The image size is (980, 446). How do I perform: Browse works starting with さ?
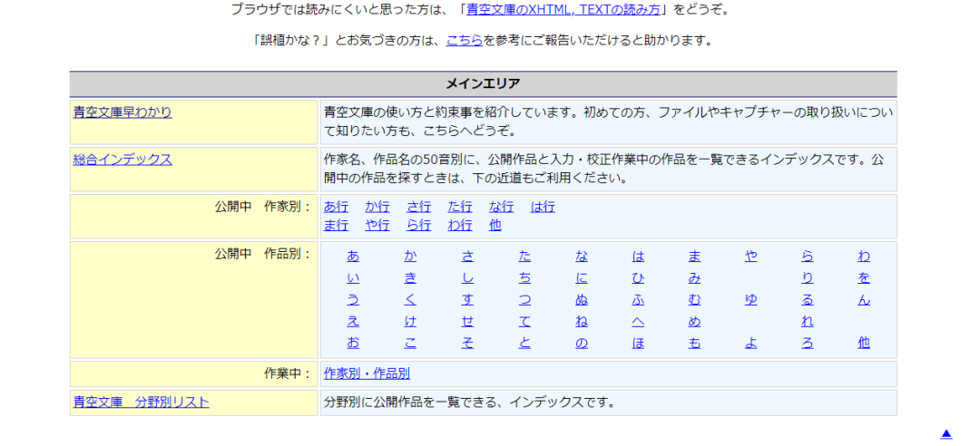pyautogui.click(x=467, y=256)
